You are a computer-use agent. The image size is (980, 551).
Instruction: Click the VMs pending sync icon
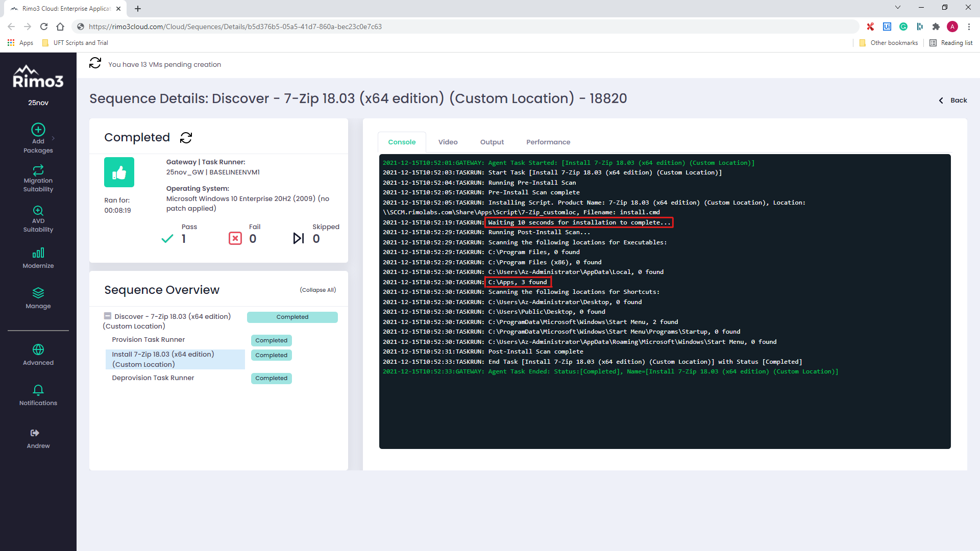coord(95,63)
